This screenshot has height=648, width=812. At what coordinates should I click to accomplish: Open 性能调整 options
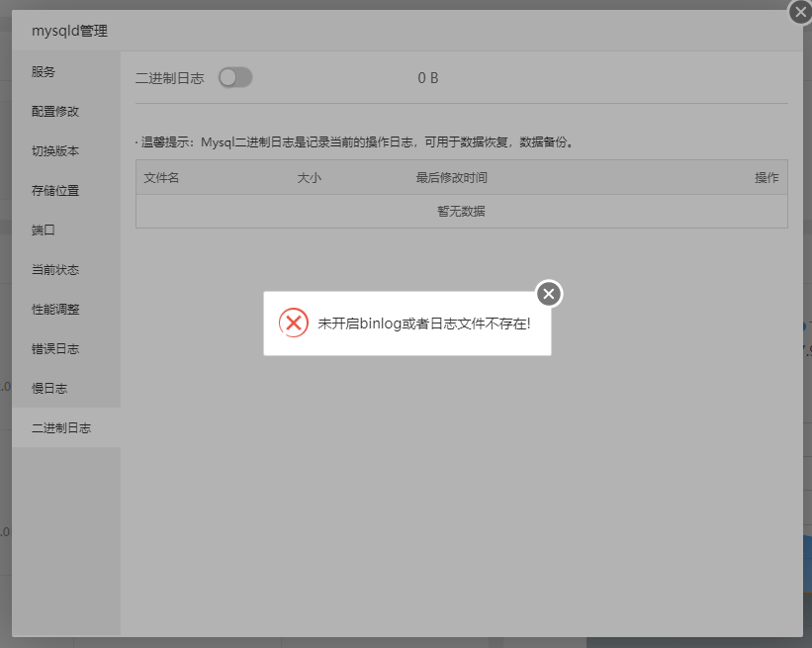point(55,309)
